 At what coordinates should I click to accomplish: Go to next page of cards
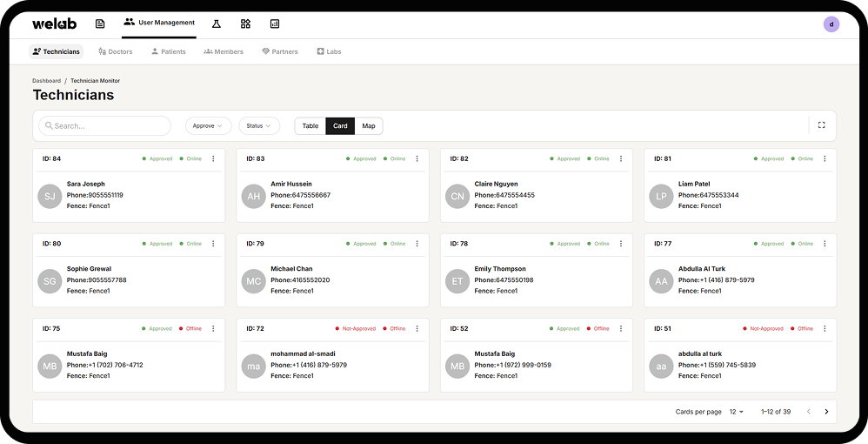826,412
